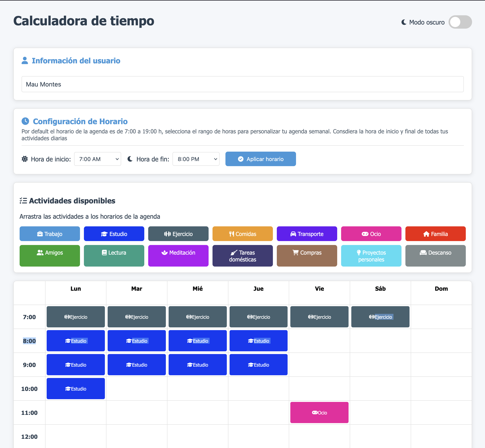Click the user icon by Información del usuario
This screenshot has width=485, height=448.
coord(25,61)
